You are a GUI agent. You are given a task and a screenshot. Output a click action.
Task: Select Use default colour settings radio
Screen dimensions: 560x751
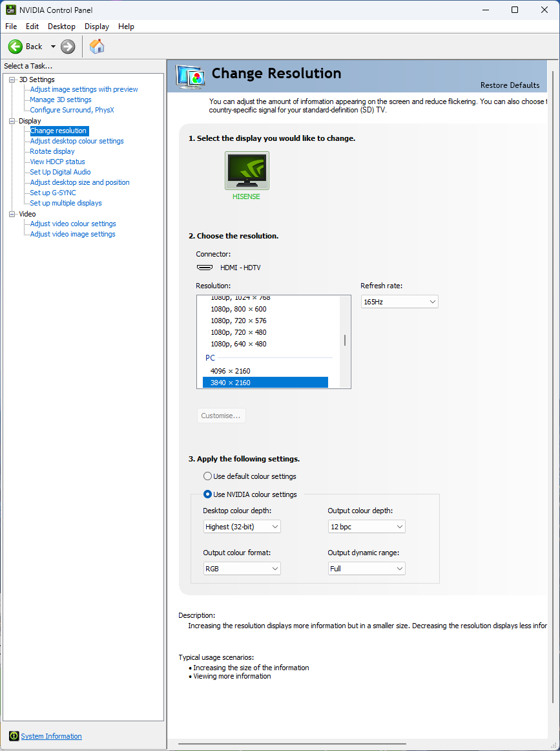tap(207, 476)
